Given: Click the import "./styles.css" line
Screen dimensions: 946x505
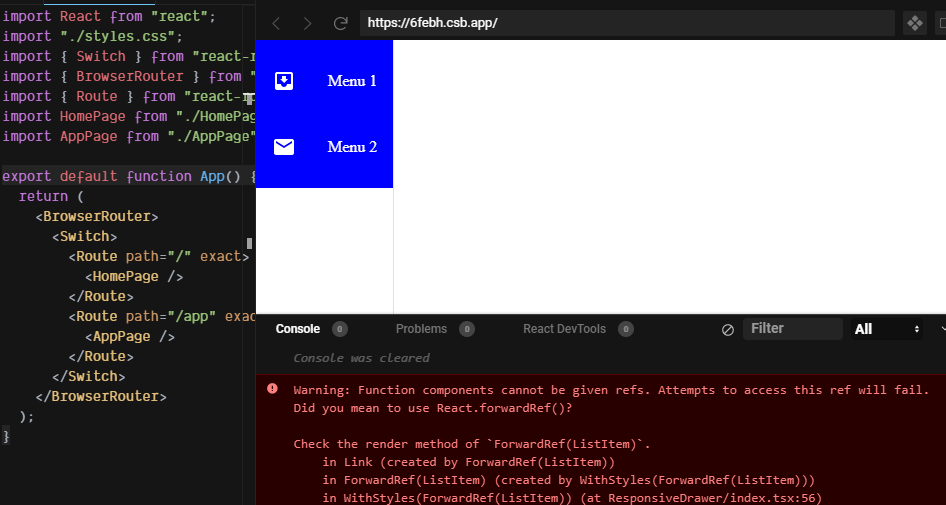Looking at the screenshot, I should tap(92, 36).
